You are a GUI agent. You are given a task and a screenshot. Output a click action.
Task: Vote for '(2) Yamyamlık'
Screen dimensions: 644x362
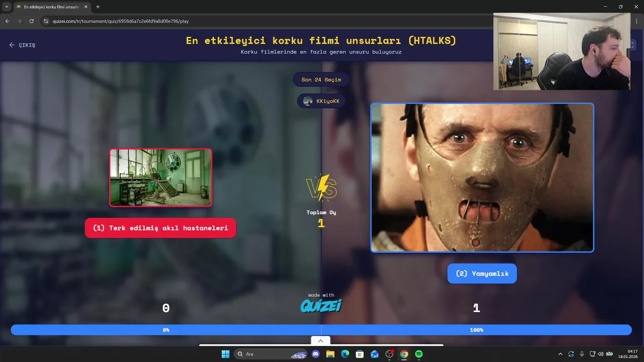coord(482,274)
